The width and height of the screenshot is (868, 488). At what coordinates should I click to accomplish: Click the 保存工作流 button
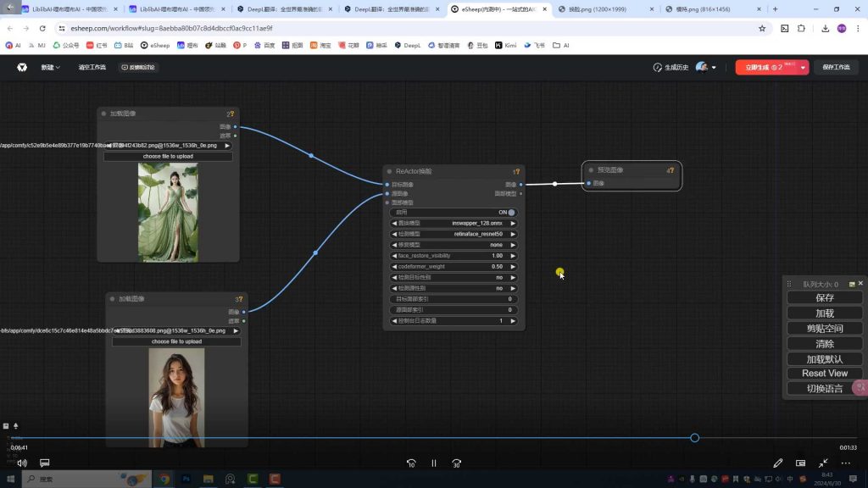point(835,67)
